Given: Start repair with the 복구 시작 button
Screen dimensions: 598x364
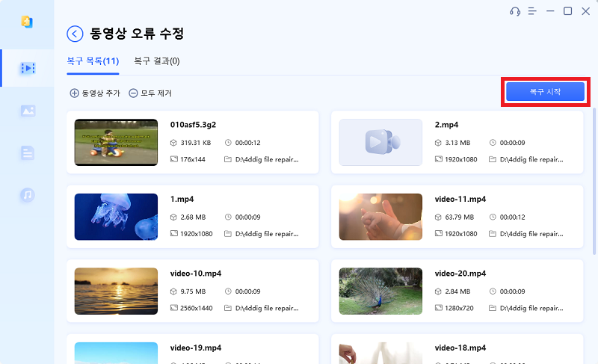Looking at the screenshot, I should click(x=546, y=92).
